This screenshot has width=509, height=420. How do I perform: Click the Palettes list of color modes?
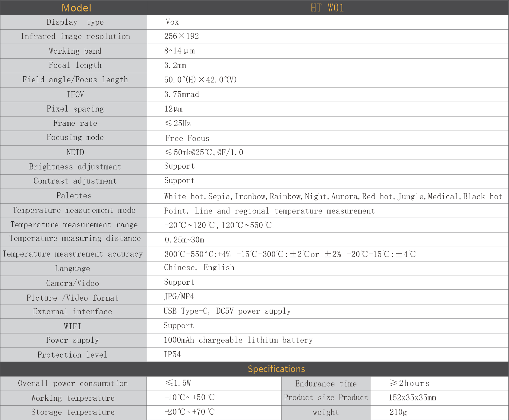333,197
